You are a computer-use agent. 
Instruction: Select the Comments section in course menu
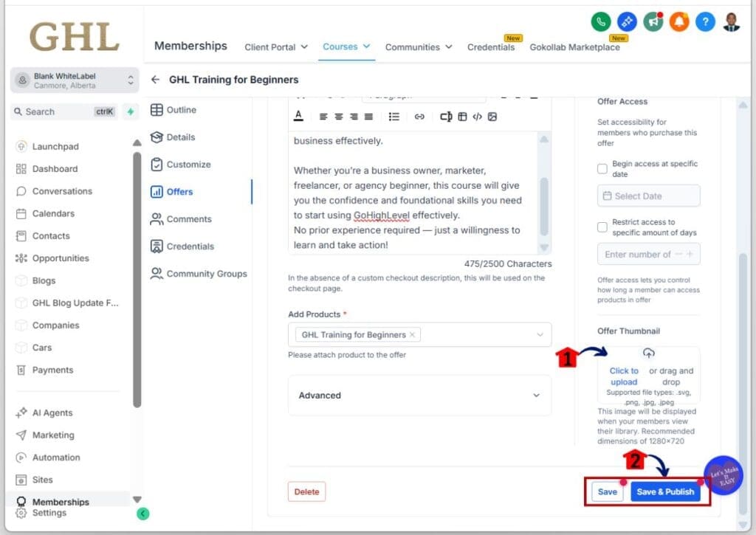[x=190, y=219]
